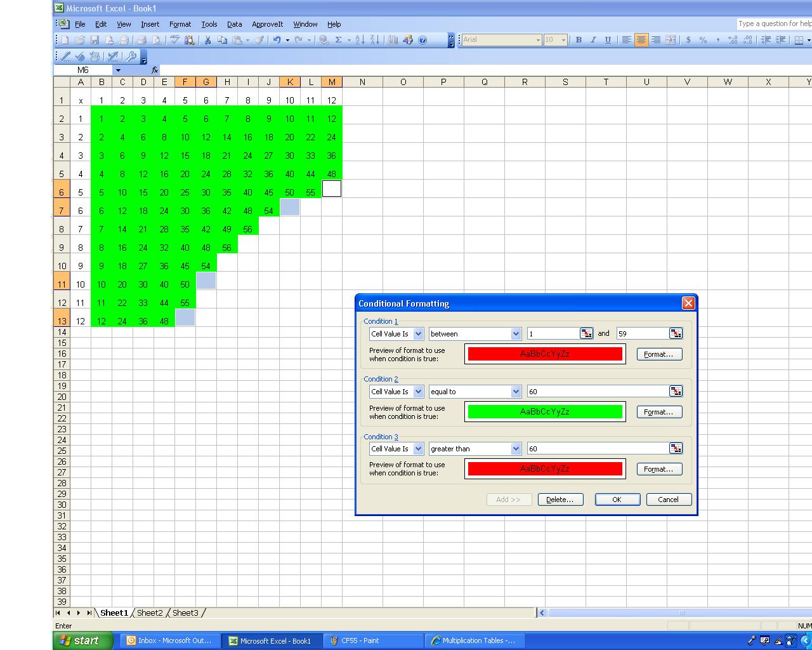Viewport: 812px width, 650px height.
Task: Open the Format menu
Action: 180,24
